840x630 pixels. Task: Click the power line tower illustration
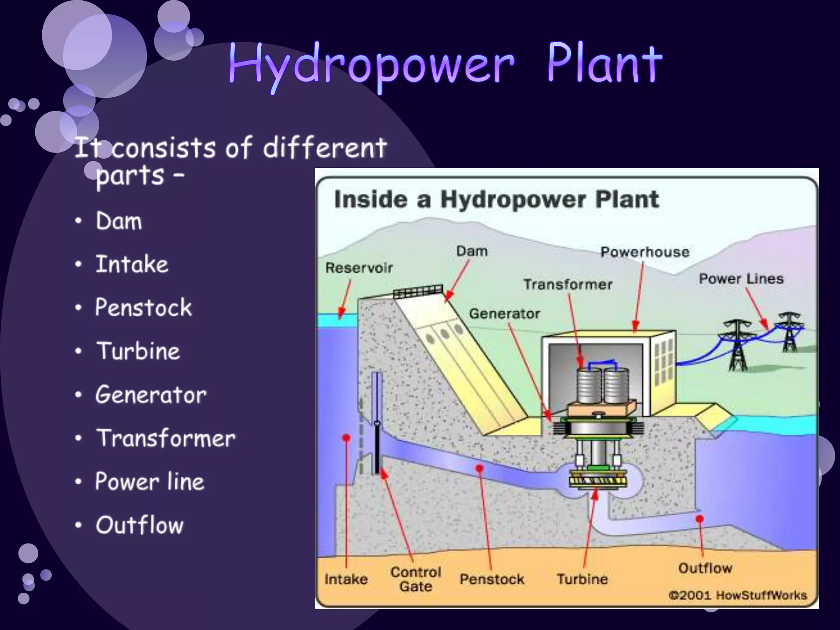tap(737, 347)
